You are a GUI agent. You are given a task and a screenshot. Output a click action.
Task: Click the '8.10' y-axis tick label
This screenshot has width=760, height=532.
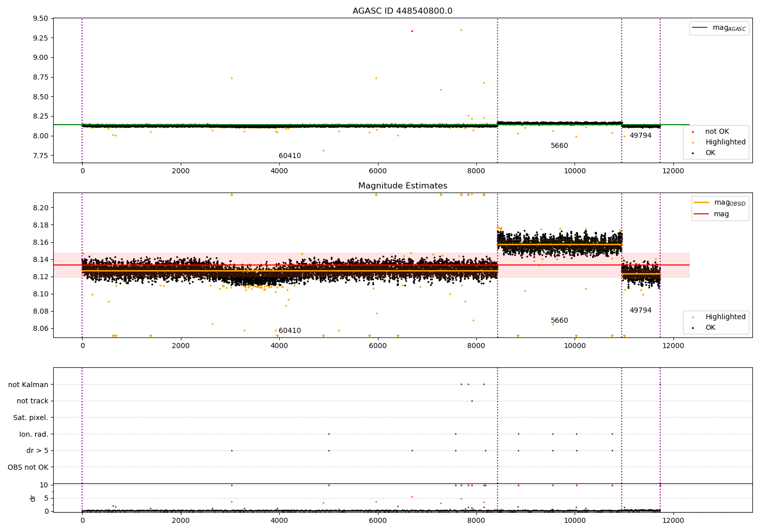point(41,294)
